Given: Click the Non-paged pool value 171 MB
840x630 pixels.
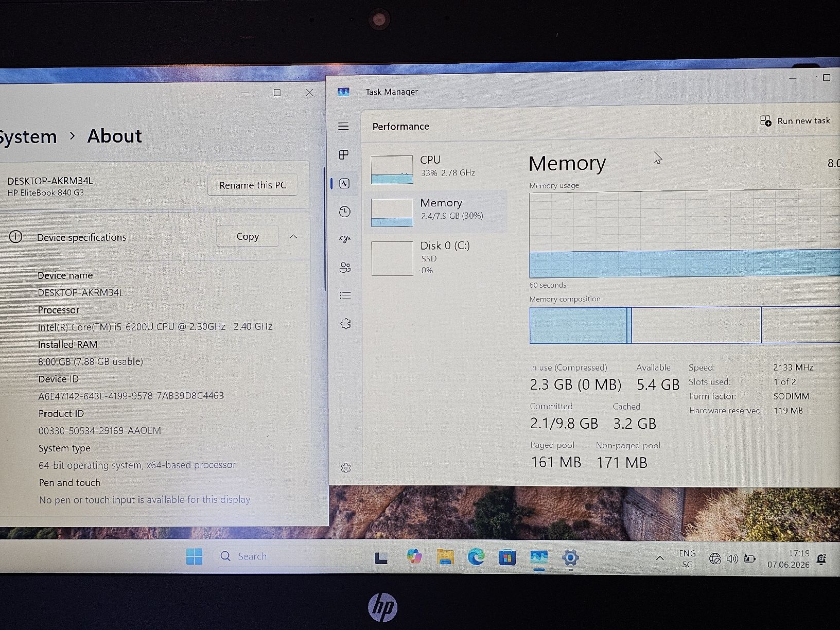Looking at the screenshot, I should click(622, 462).
